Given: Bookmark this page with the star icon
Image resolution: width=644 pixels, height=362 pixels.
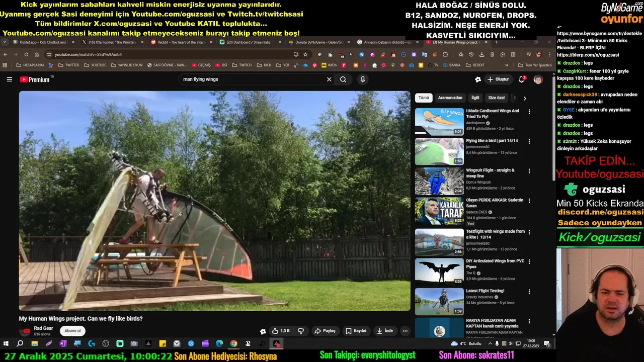Looking at the screenshot, I should tap(305, 54).
